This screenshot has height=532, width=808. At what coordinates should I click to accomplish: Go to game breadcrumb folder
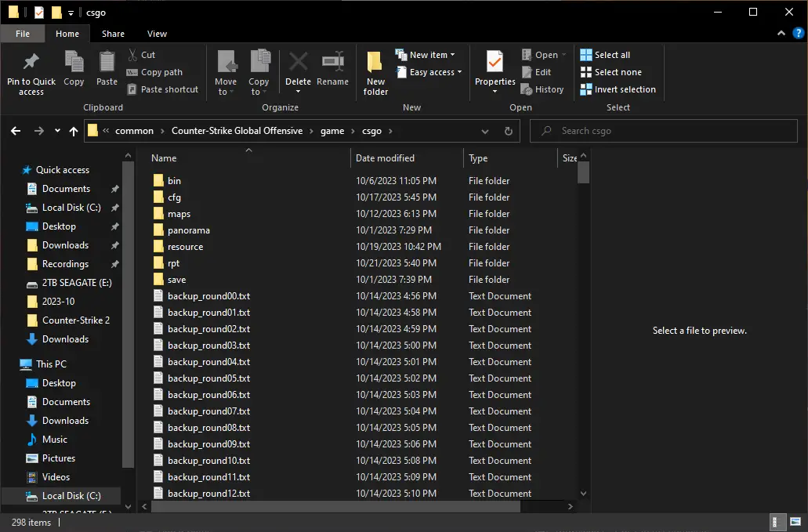point(332,131)
